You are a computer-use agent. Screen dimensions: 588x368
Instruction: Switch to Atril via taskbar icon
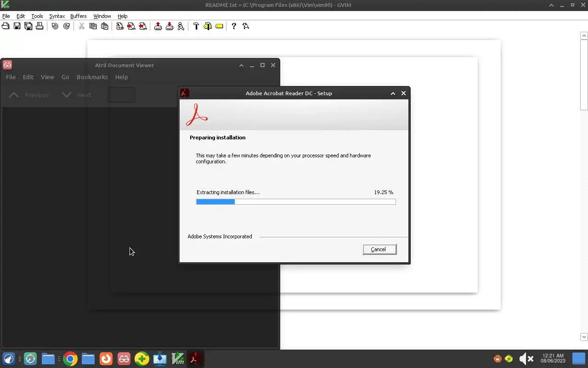[124, 359]
